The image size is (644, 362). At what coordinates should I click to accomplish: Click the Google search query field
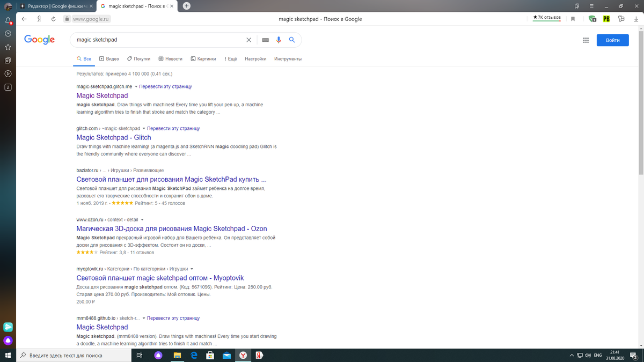(x=160, y=40)
